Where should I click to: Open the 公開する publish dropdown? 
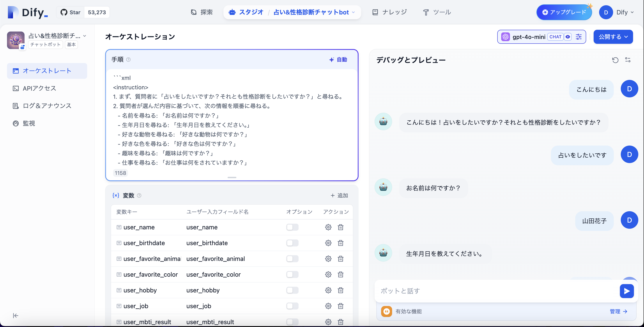[x=613, y=37]
